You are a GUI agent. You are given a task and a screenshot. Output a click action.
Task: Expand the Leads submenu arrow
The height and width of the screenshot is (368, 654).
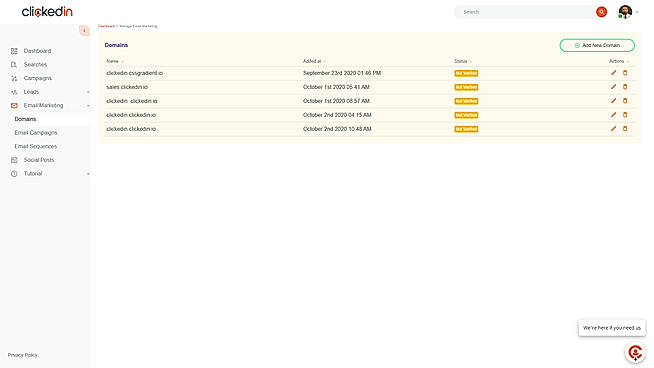88,92
